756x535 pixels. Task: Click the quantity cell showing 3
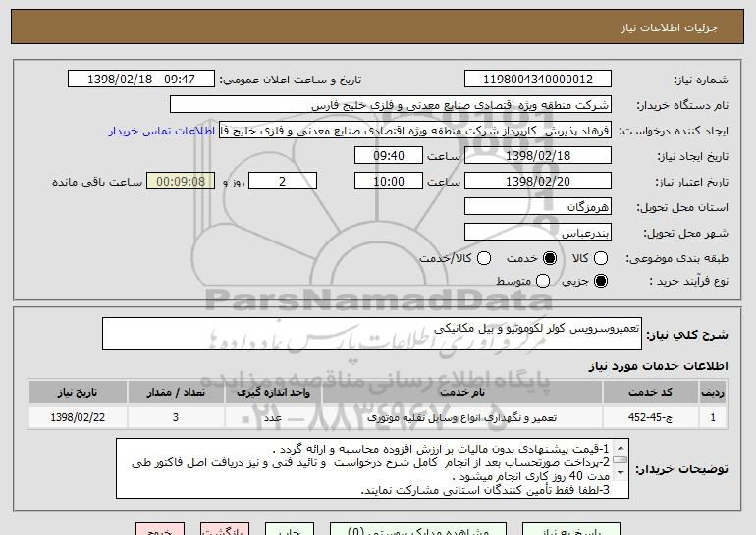click(x=176, y=417)
